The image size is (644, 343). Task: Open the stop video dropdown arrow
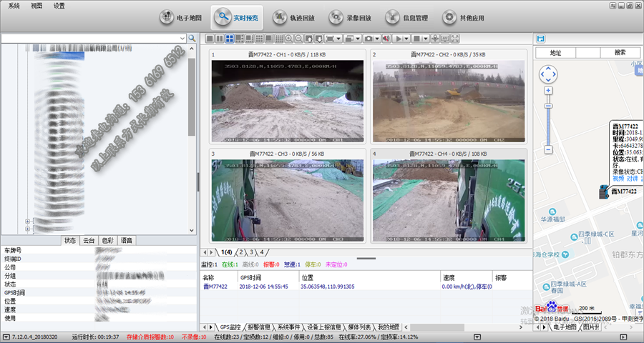(x=426, y=38)
